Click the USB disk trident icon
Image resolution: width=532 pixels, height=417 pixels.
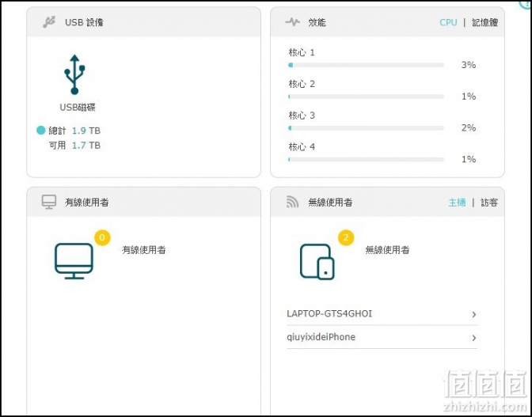pos(74,74)
